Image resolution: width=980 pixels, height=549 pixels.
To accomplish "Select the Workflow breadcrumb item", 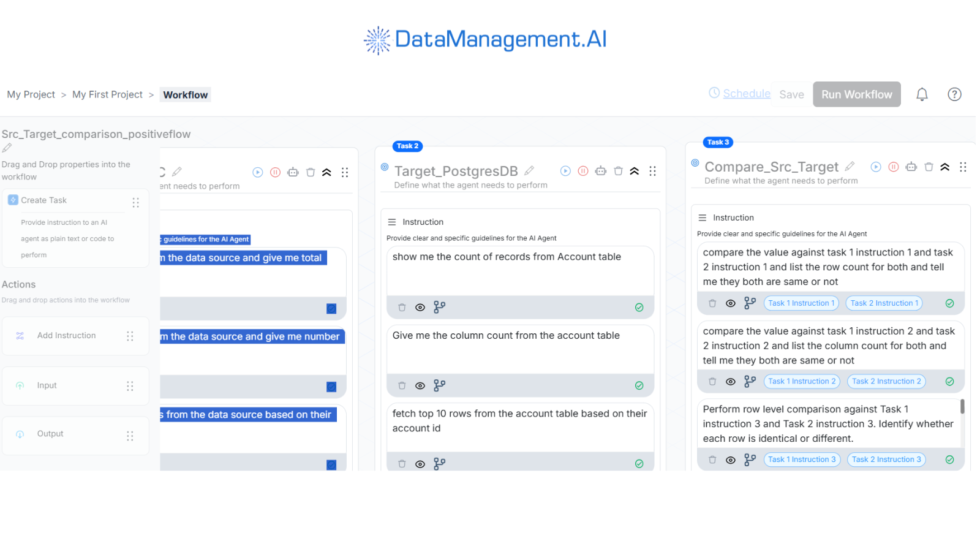I will coord(185,95).
